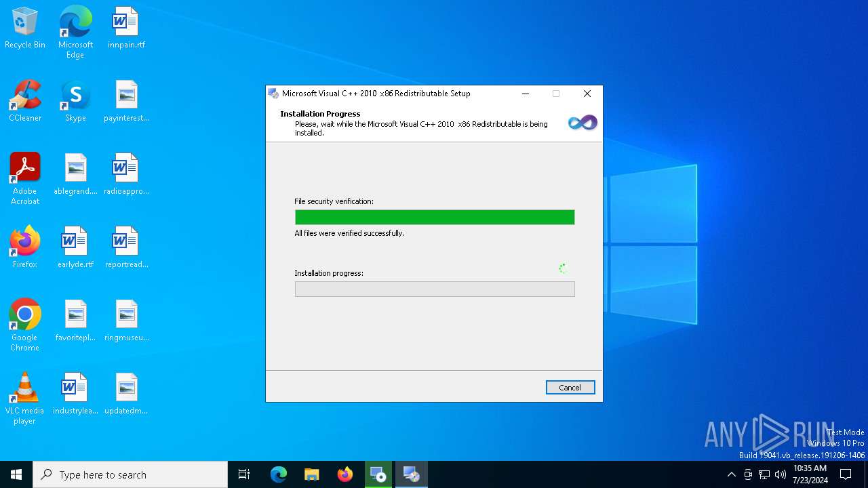Open Edge from the taskbar
This screenshot has height=488, width=868.
pos(279,474)
